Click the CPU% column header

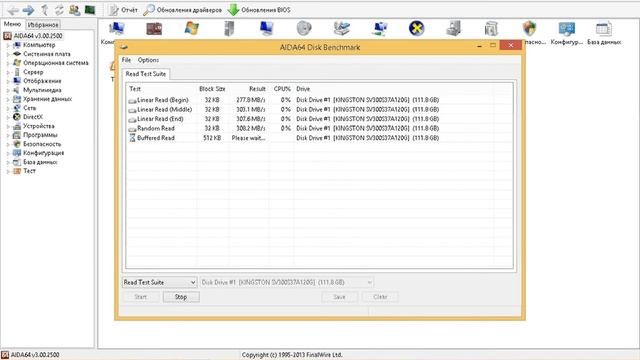pos(282,89)
